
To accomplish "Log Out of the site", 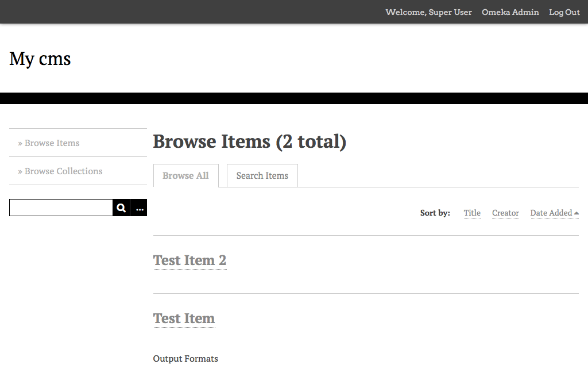I will point(564,12).
